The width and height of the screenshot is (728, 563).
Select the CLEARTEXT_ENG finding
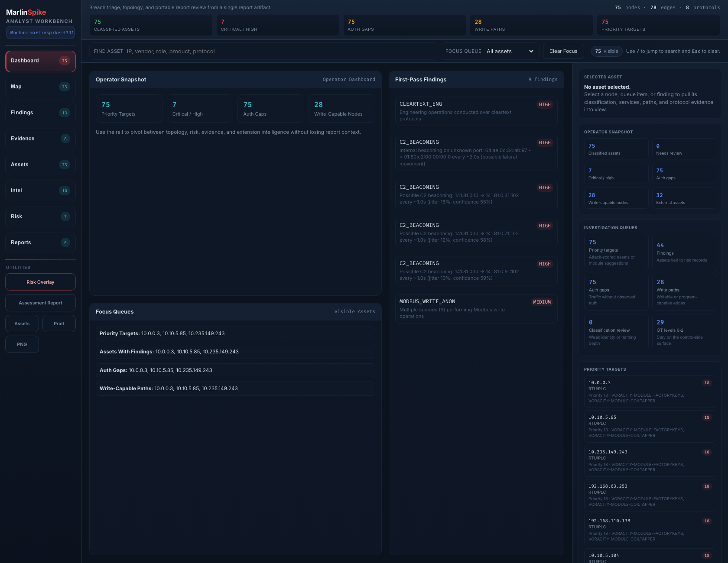(476, 111)
